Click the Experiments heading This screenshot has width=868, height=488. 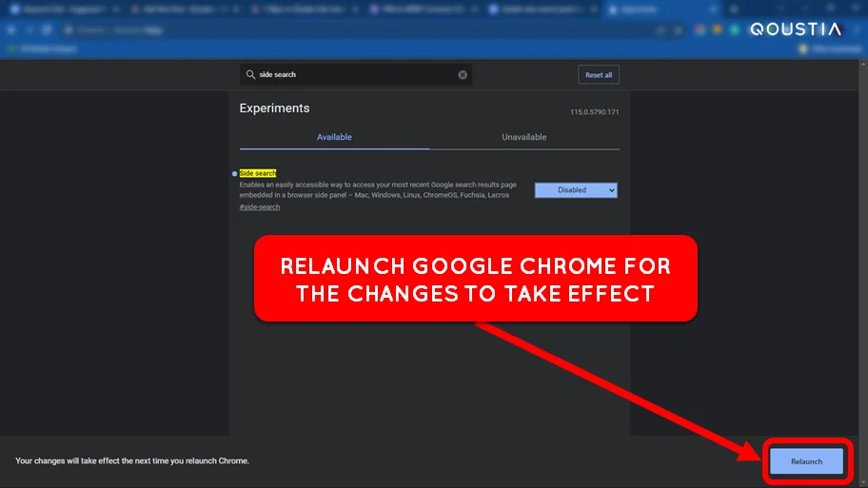point(274,107)
